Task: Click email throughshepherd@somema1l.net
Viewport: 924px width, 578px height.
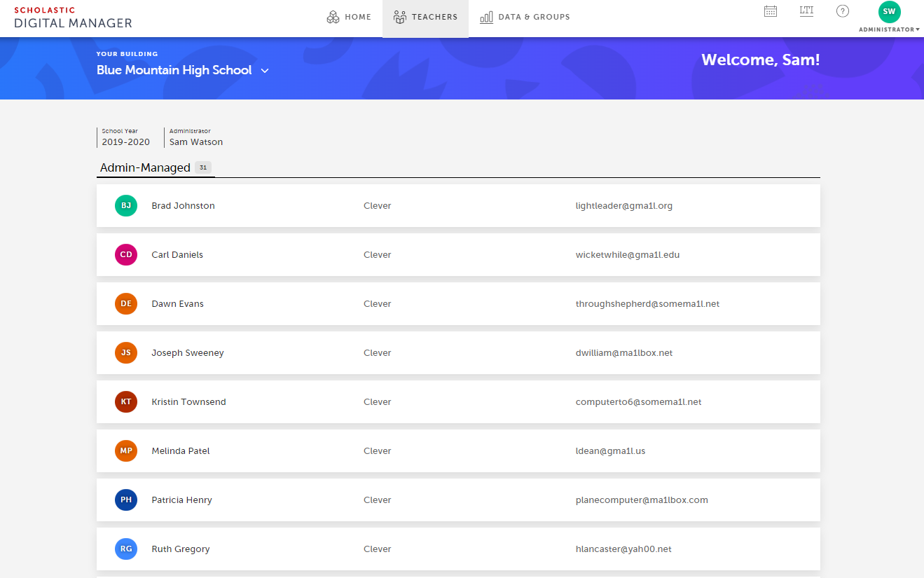Action: (x=648, y=304)
